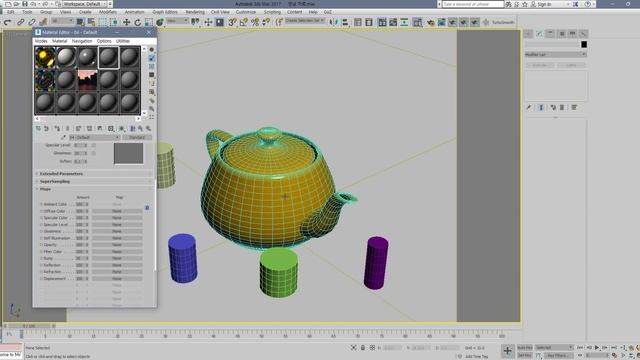The height and width of the screenshot is (360, 640).
Task: Click the black object color swatch
Action: tap(584, 44)
